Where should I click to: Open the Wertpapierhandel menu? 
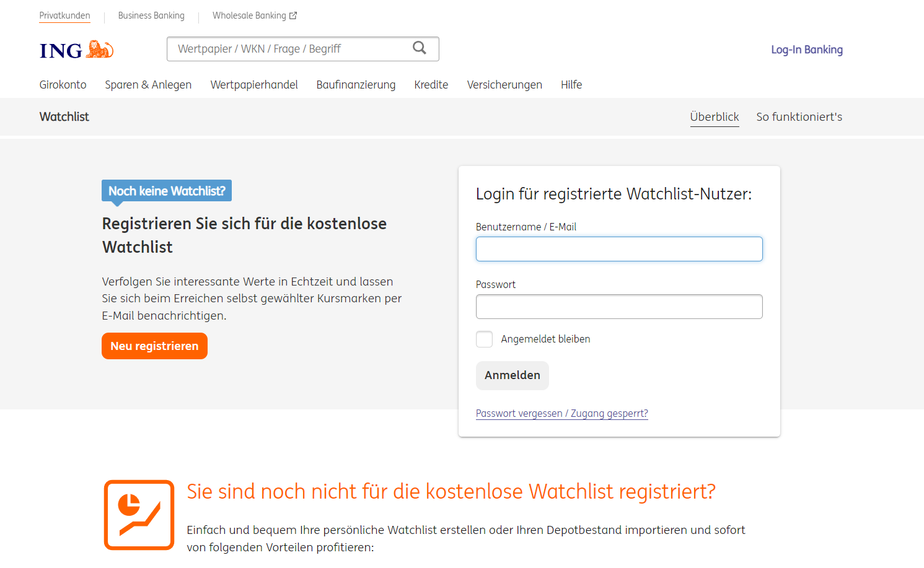coord(254,85)
